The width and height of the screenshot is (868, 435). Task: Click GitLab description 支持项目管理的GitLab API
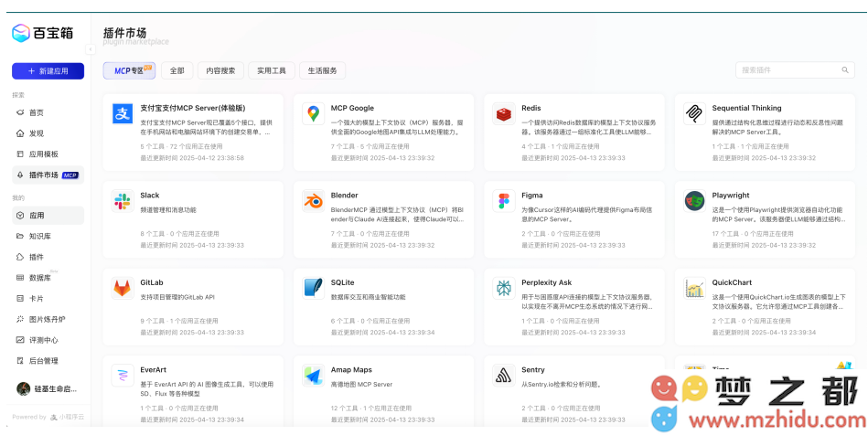(x=177, y=297)
